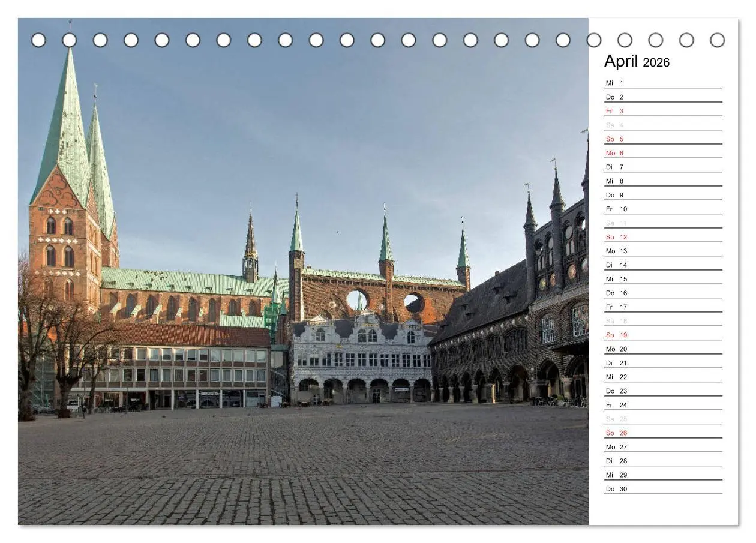Select the calendar row 'Mi 15'
756x543 pixels.
tap(663, 279)
